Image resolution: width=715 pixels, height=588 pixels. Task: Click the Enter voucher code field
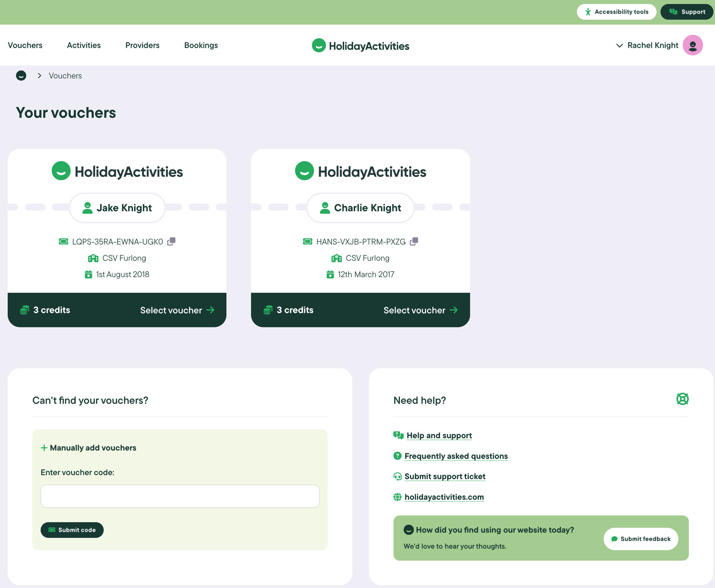pos(180,496)
